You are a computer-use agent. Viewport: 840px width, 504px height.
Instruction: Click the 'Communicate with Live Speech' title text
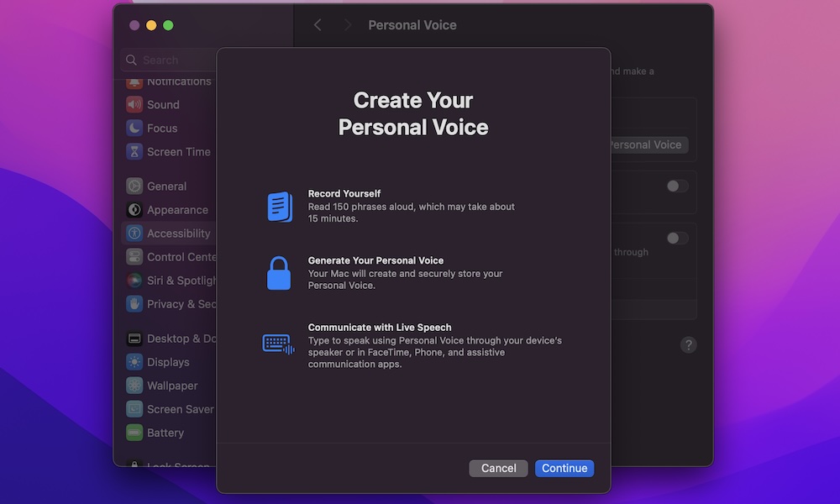380,328
